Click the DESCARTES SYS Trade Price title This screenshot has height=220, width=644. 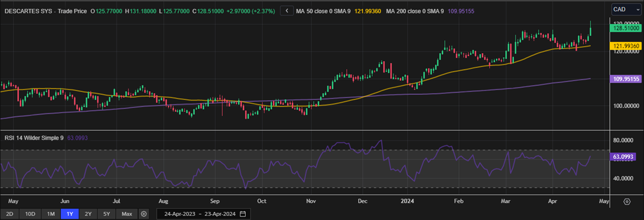45,11
